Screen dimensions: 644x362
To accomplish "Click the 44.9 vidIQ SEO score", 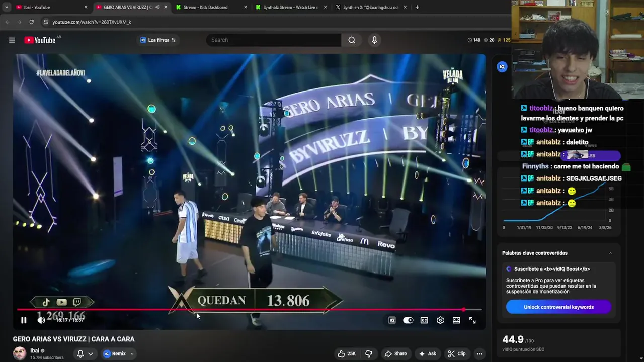I will (x=513, y=339).
